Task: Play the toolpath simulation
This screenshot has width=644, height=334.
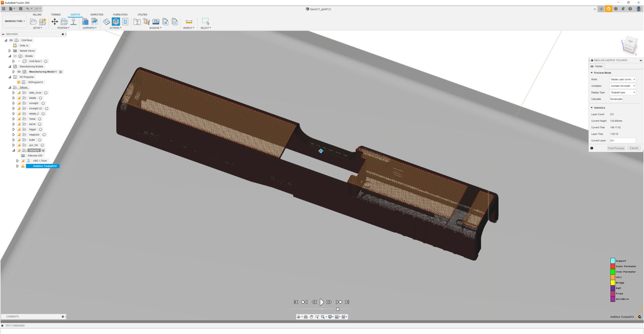Action: coord(322,302)
